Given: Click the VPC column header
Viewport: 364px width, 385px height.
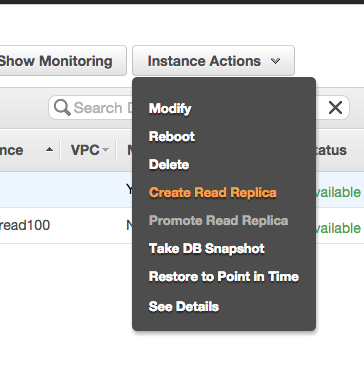Looking at the screenshot, I should pos(85,150).
